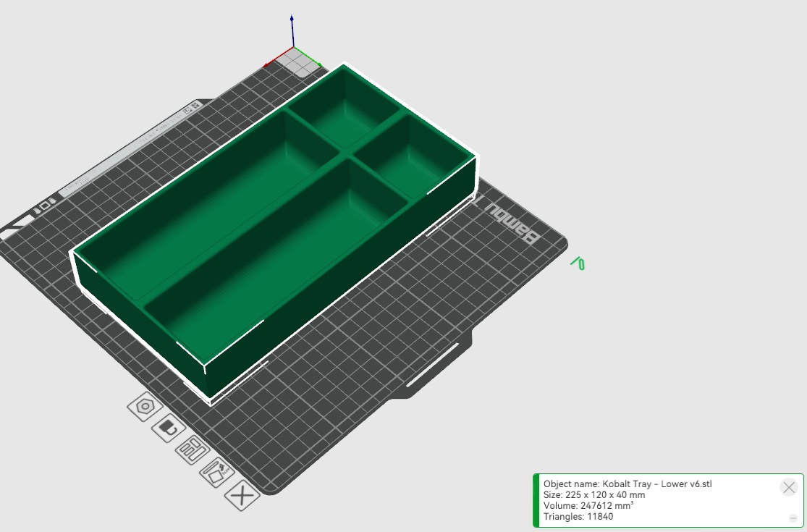Click the blue Z axis arrow at origin
Screen dimensions: 807x532
(292, 31)
